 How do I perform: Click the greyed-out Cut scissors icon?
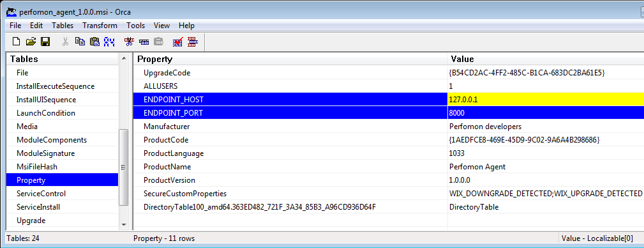[x=65, y=42]
